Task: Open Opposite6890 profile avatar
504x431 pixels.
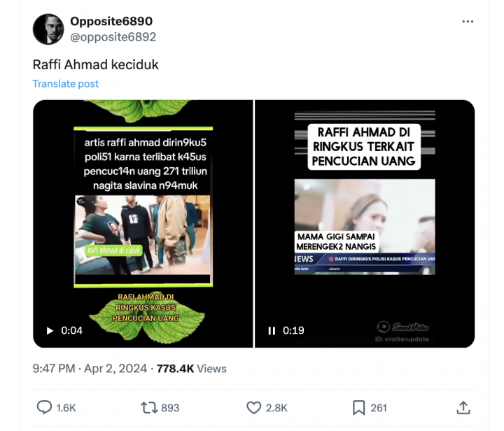Action: (48, 29)
